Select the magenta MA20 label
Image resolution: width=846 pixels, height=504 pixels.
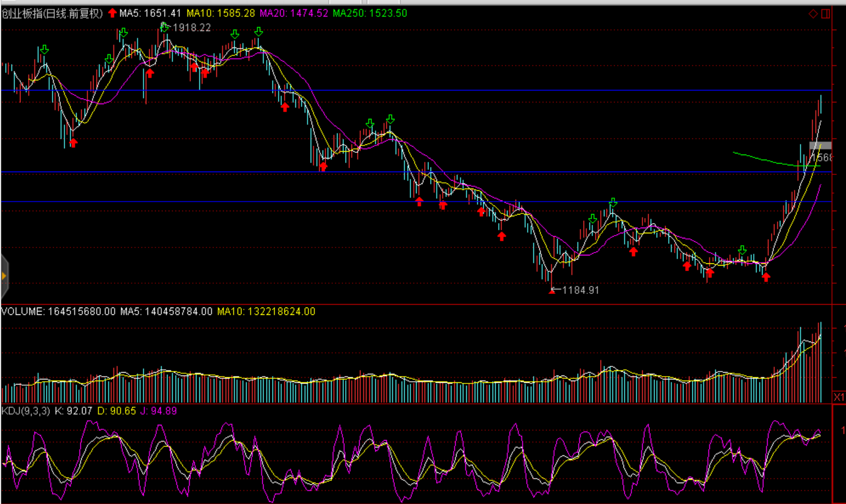294,13
